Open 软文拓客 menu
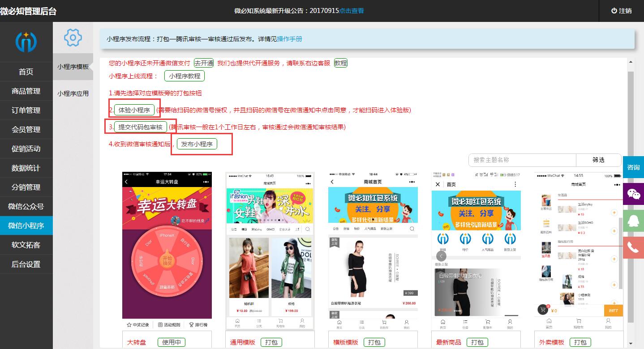The height and width of the screenshot is (349, 644). point(26,245)
